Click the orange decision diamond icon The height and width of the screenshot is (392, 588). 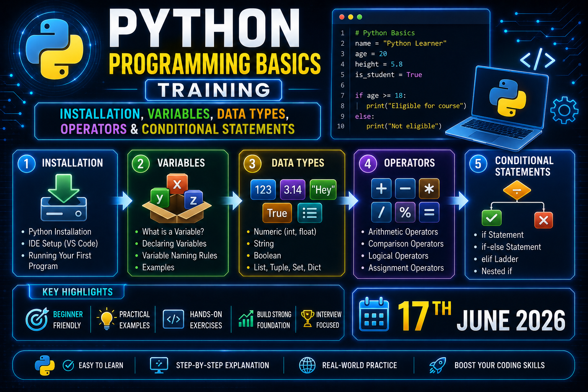[517, 190]
